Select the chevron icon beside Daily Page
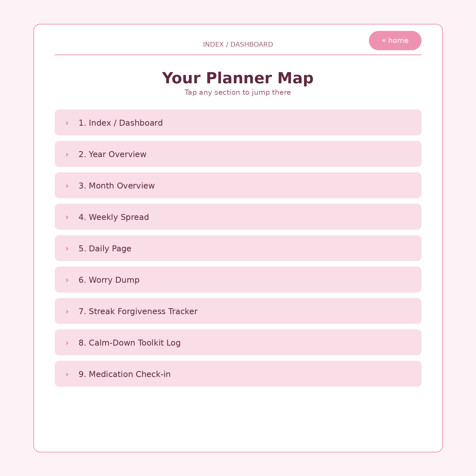 click(x=67, y=249)
